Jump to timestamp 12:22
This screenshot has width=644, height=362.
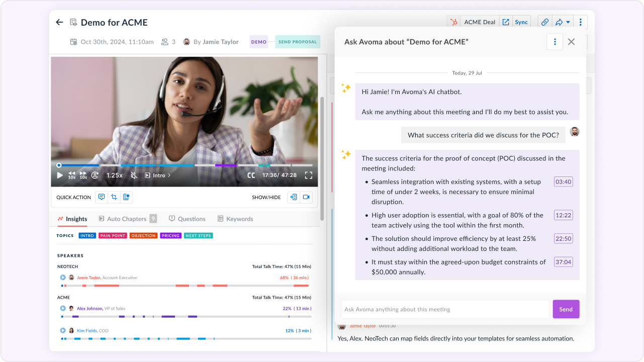(x=563, y=215)
